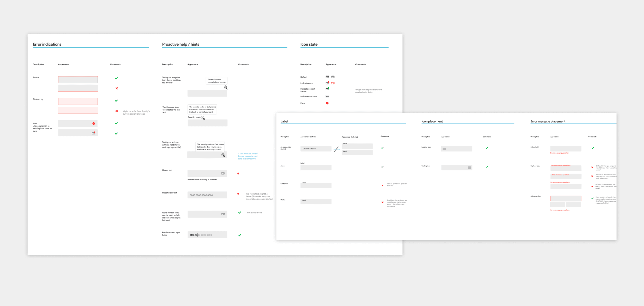The height and width of the screenshot is (306, 644).
Task: Click the 'Error message placement' heading
Action: [548, 121]
